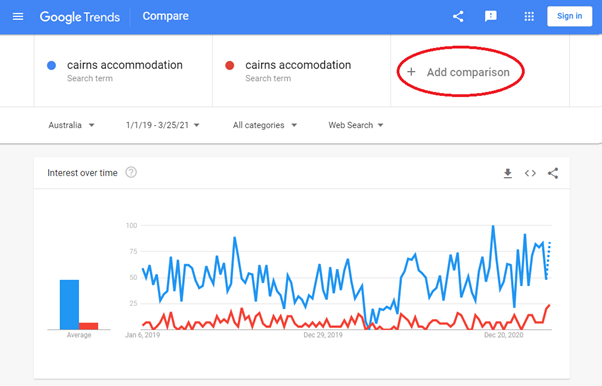
Task: Click the red dot color marker
Action: point(230,66)
